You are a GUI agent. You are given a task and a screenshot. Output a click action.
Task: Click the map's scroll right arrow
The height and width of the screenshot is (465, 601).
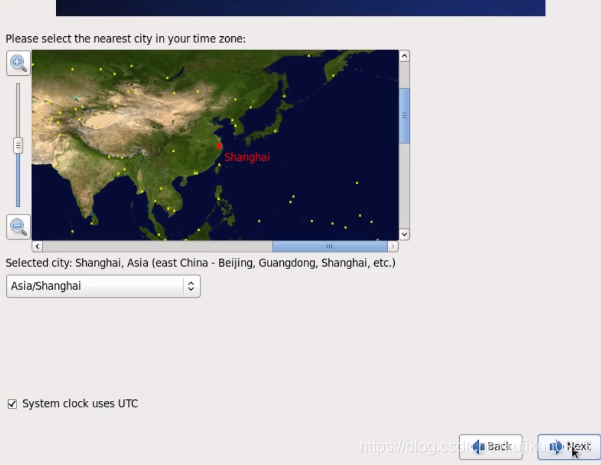click(393, 246)
